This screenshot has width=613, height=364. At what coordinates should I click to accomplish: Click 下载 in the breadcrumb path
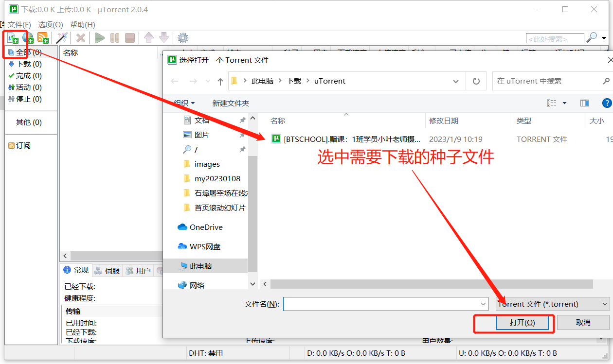coord(294,81)
